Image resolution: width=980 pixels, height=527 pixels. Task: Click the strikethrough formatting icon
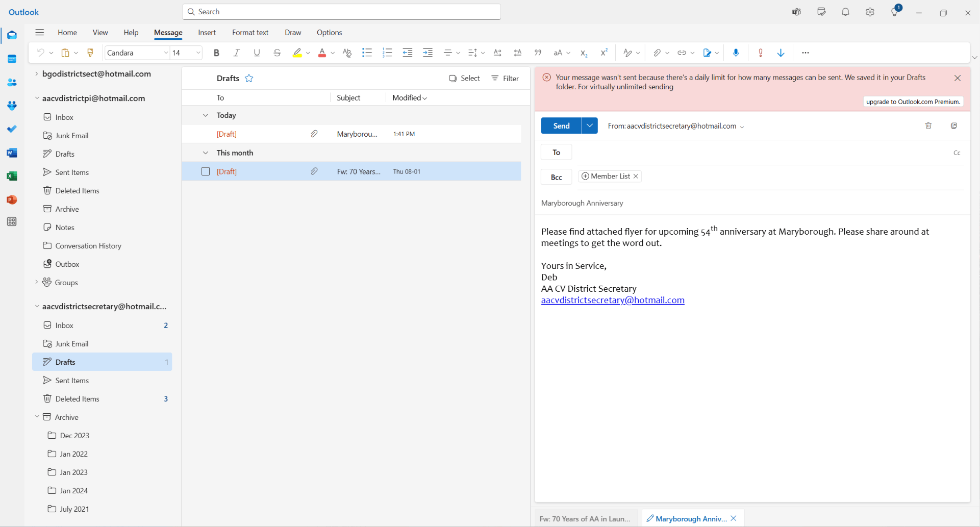point(277,53)
